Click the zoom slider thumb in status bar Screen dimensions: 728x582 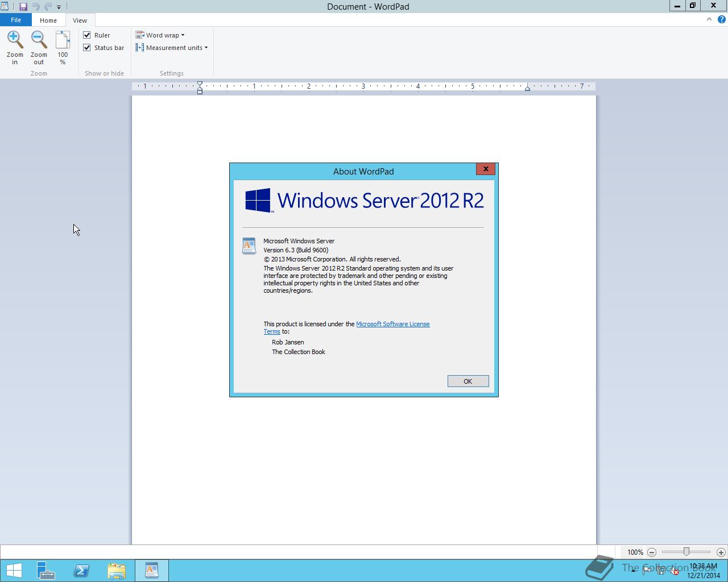tap(686, 552)
